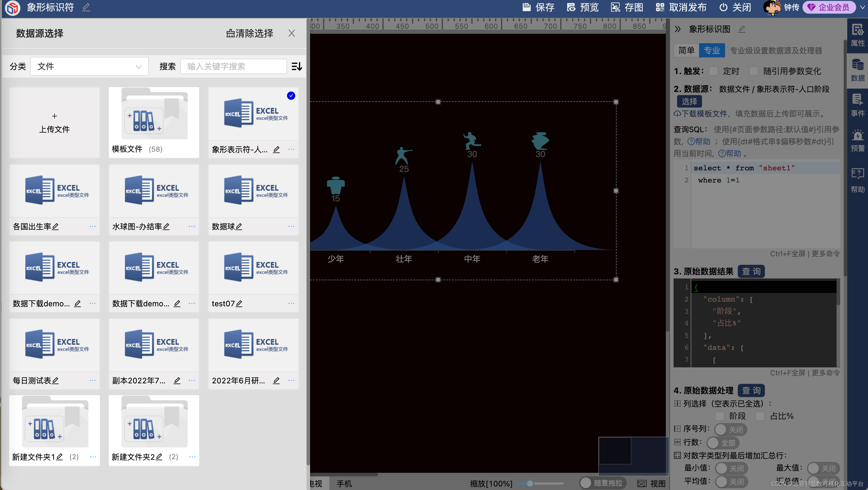The height and width of the screenshot is (490, 868).
Task: Switch to 简单 mode tab
Action: (686, 51)
